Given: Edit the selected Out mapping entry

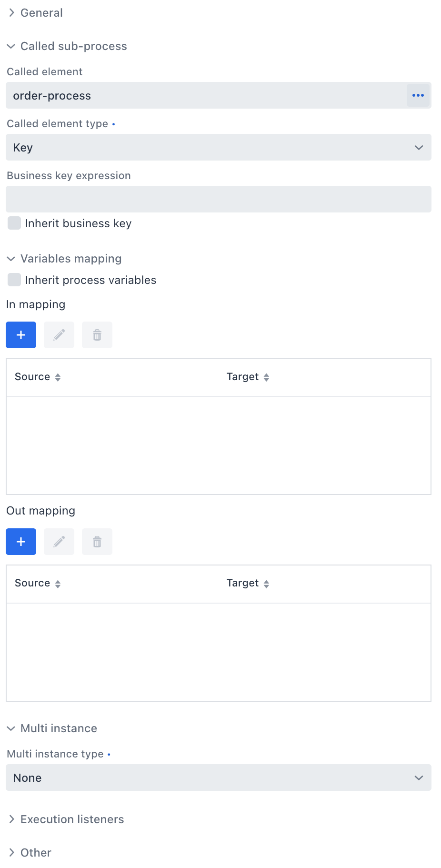Looking at the screenshot, I should [x=59, y=542].
